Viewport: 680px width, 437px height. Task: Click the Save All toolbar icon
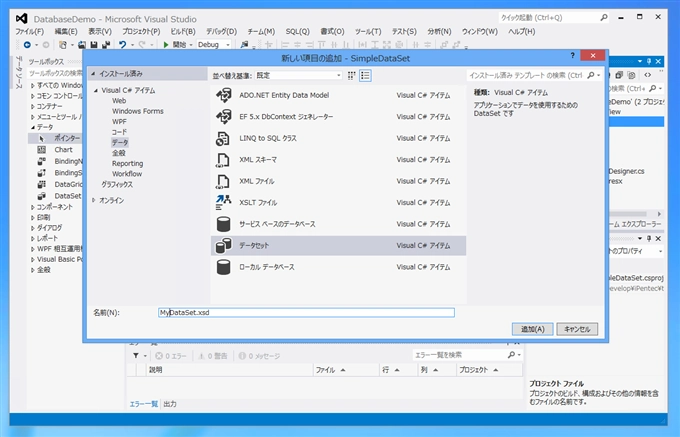pos(105,44)
